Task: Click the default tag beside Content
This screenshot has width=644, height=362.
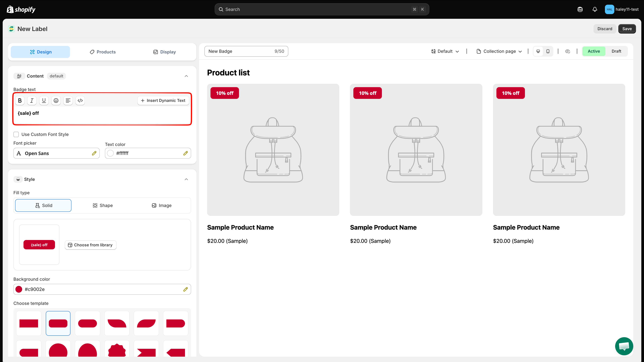Action: coord(56,76)
